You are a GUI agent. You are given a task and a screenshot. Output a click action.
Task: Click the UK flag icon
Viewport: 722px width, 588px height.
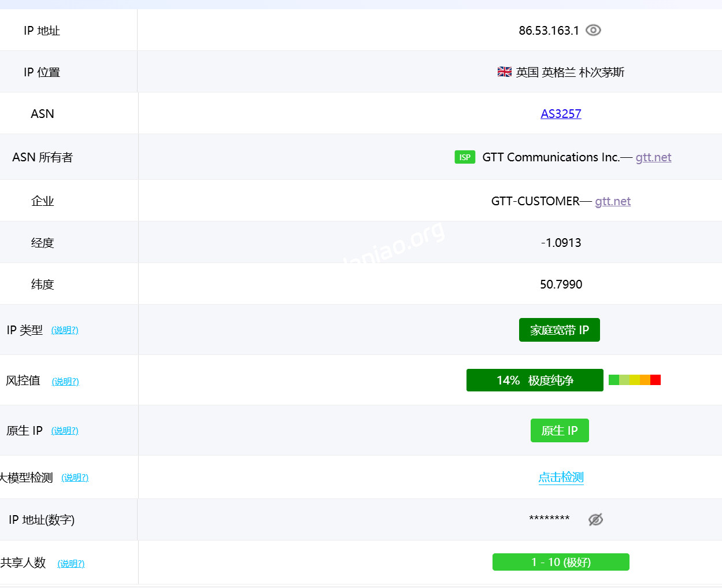(x=504, y=72)
